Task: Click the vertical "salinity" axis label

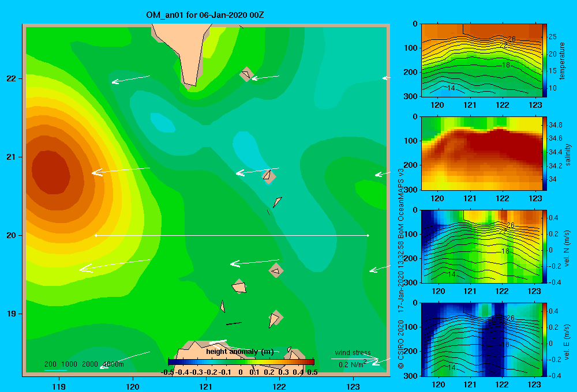Action: coord(568,154)
